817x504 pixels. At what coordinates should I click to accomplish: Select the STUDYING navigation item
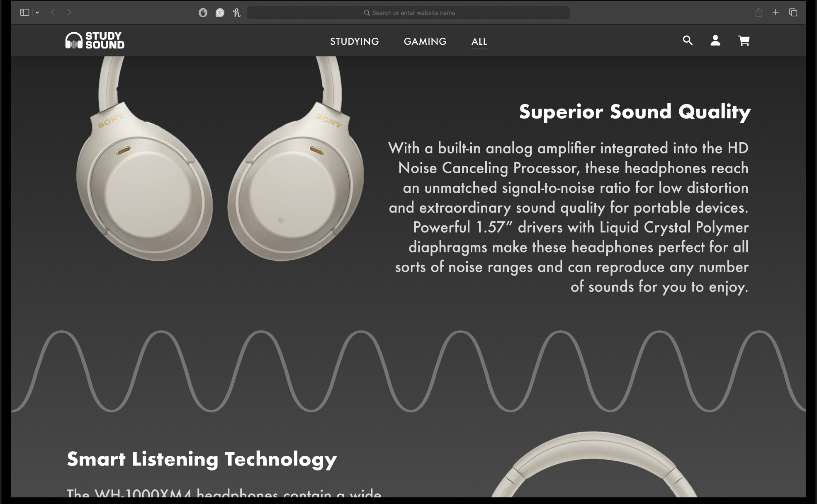pos(354,41)
